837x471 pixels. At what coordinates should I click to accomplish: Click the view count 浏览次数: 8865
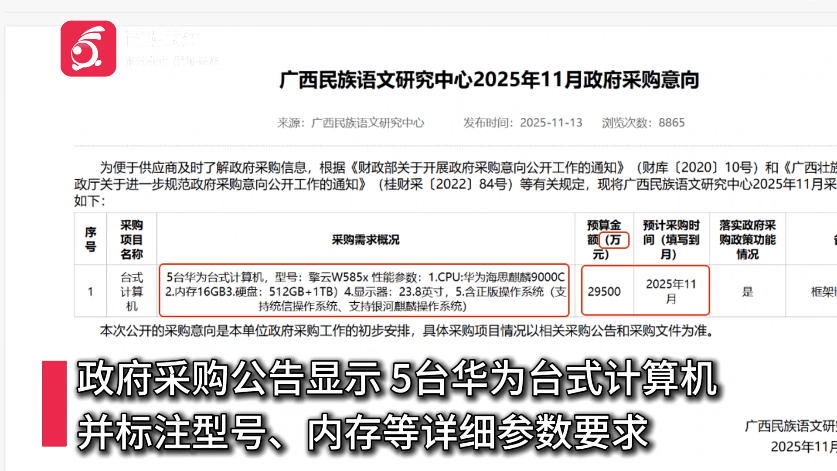[643, 123]
